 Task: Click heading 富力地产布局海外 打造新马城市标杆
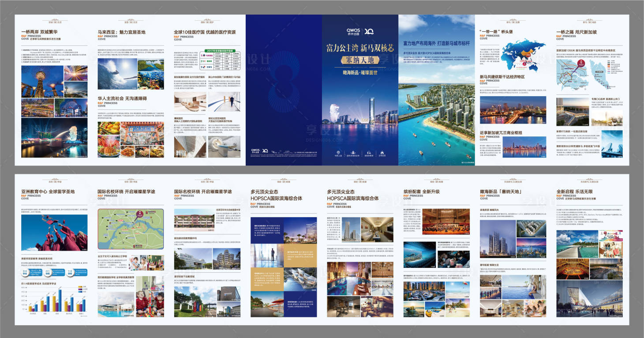click(437, 43)
